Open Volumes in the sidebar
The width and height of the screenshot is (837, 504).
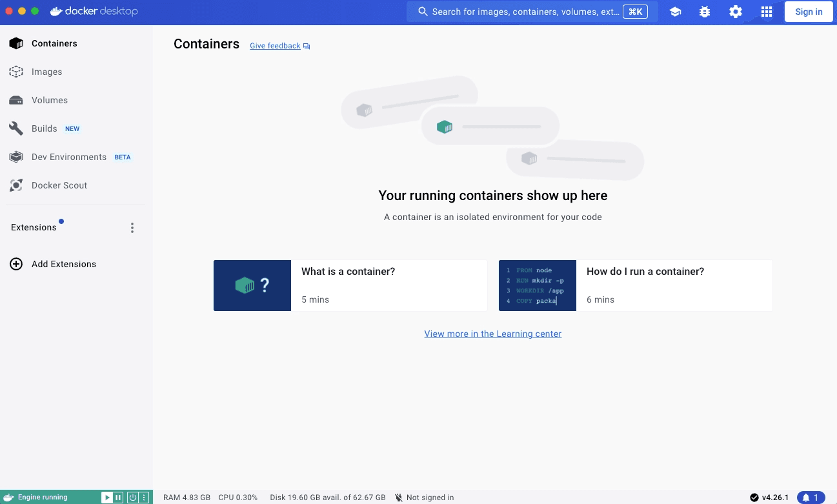click(49, 100)
